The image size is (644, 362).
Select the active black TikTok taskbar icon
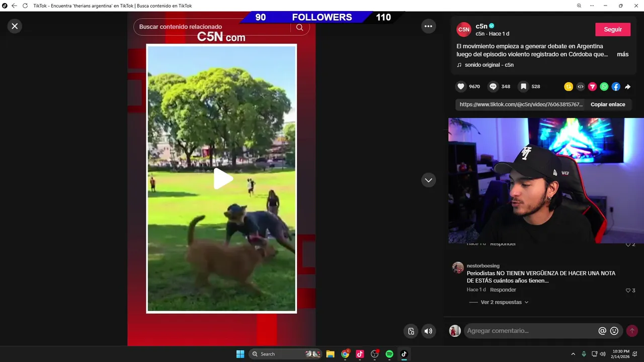[x=404, y=354]
